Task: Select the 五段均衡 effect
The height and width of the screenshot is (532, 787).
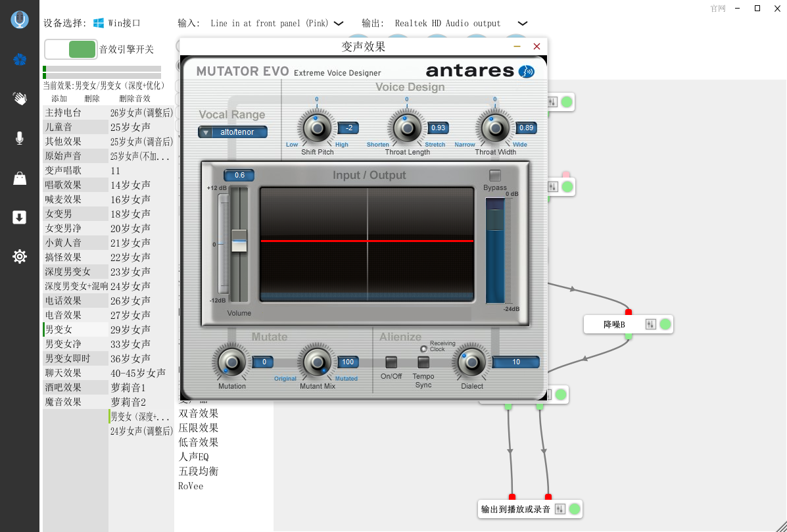Action: click(199, 472)
